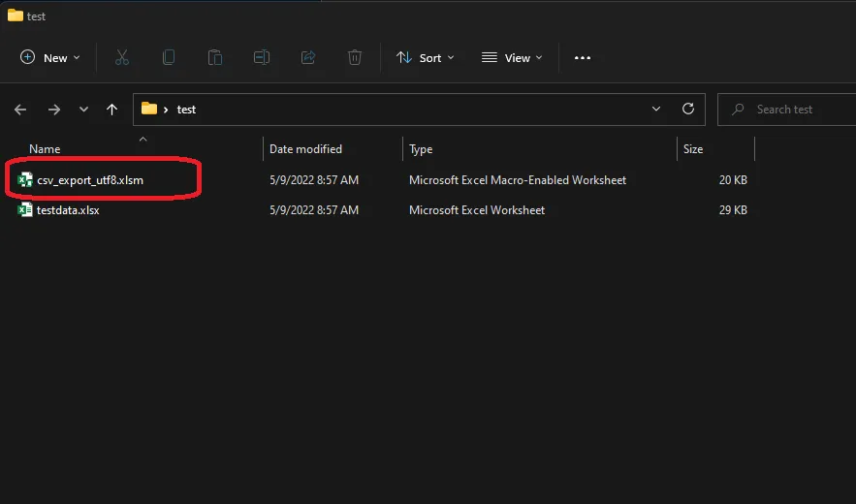
Task: Select the csv_export_utf8.xlsm file
Action: 90,180
